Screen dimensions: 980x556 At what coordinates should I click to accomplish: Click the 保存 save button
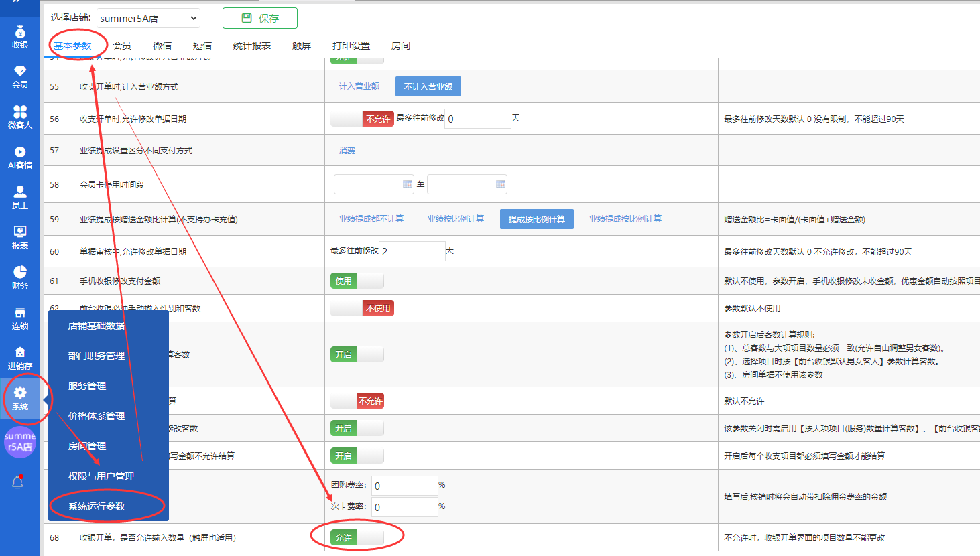(260, 18)
